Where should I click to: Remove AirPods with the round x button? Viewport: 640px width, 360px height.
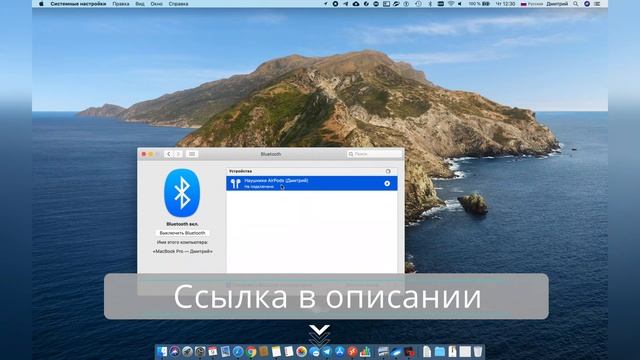tap(387, 184)
